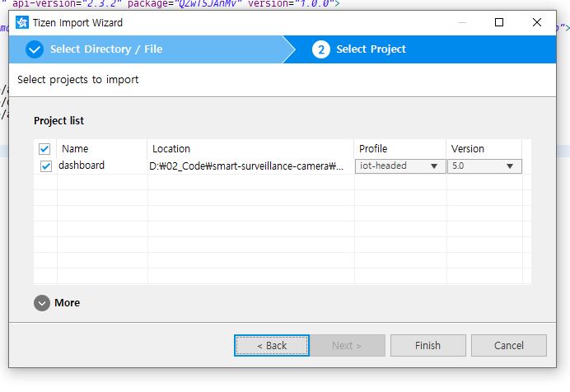Screen dimensions: 570x392
Task: Open the 5.0 Version dropdown
Action: 484,166
